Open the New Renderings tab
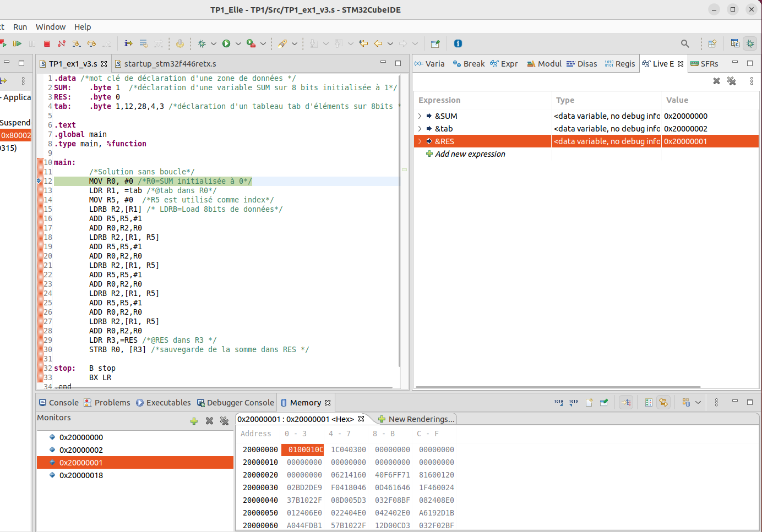Screen dimensions: 762x532 tap(417, 419)
